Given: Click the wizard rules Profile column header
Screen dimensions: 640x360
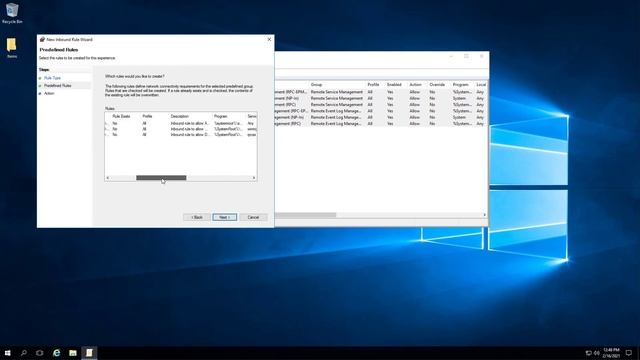Looking at the screenshot, I should coord(147,116).
